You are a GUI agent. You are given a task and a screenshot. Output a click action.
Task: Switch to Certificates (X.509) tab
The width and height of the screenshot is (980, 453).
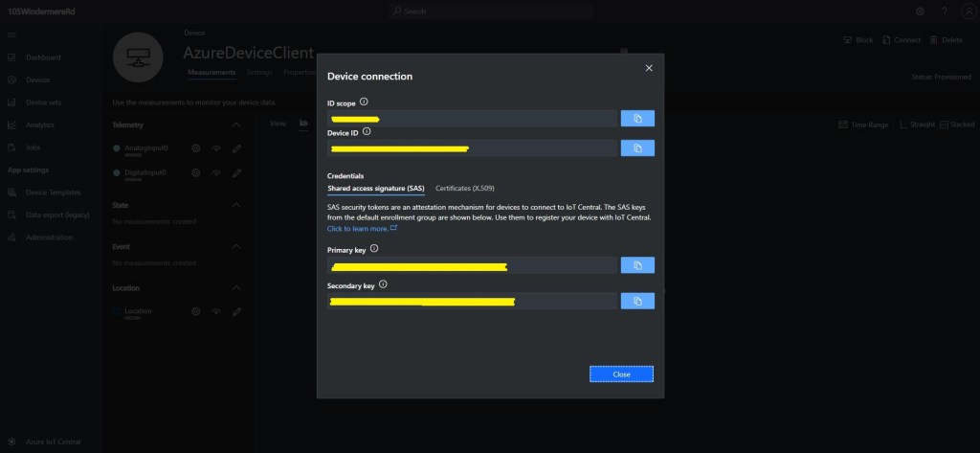[x=464, y=189]
